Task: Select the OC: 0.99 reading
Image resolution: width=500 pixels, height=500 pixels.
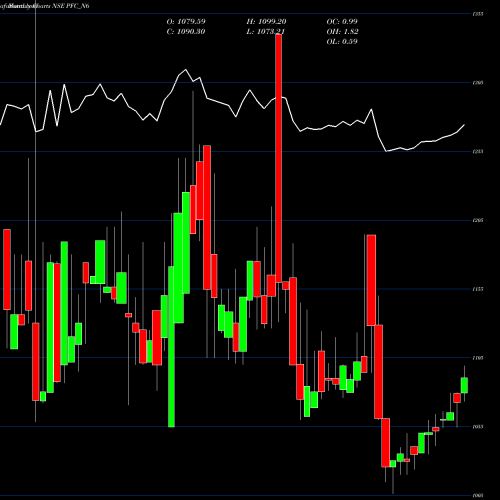Action: (x=342, y=22)
